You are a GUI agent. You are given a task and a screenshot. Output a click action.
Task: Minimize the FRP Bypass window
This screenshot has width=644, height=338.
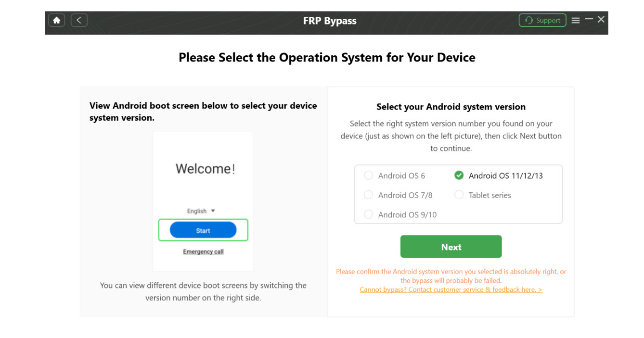(589, 20)
